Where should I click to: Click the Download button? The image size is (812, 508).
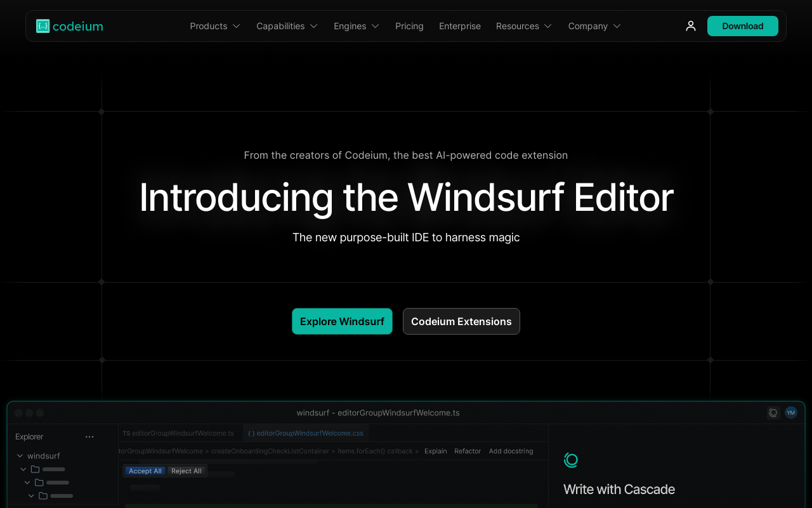743,26
